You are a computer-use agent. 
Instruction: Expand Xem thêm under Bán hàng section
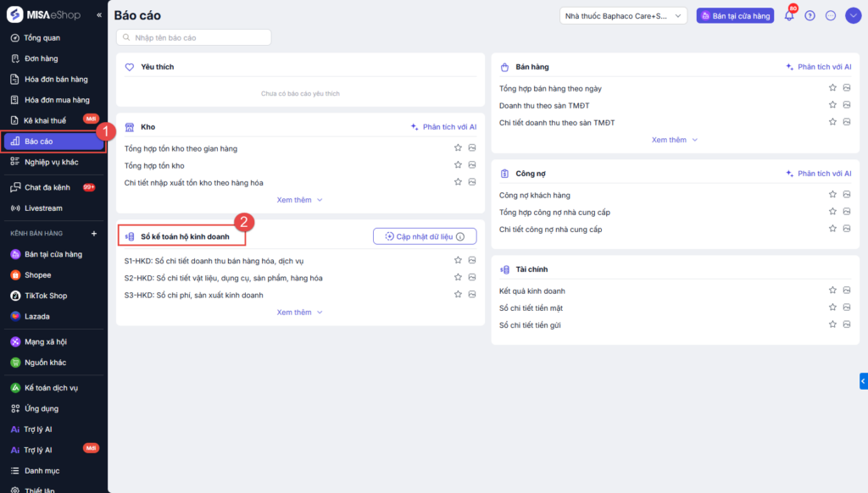tap(675, 140)
